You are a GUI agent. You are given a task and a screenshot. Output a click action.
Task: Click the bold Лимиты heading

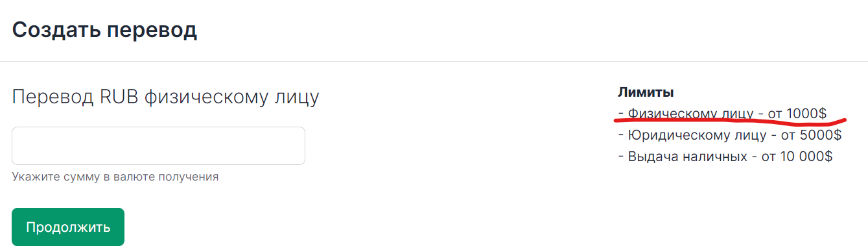tap(646, 92)
